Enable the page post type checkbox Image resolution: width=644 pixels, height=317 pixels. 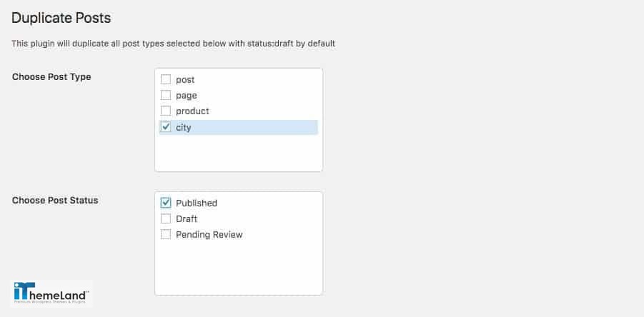pos(166,95)
